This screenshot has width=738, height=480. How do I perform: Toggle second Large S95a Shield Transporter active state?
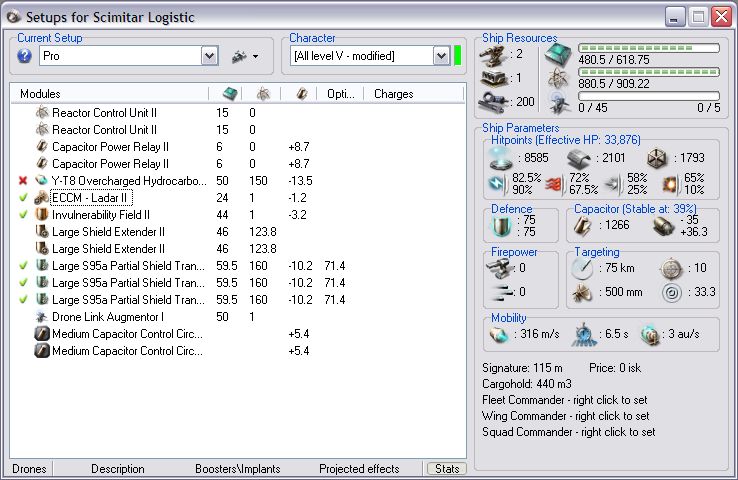point(23,282)
